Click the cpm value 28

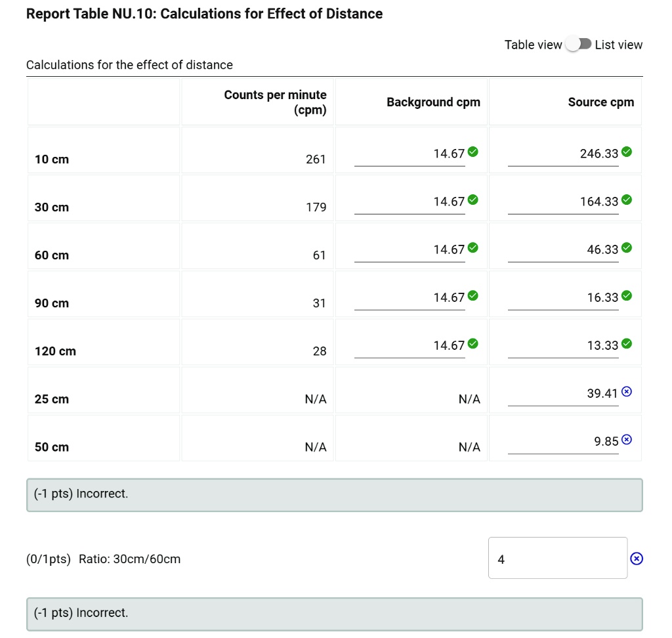click(320, 352)
